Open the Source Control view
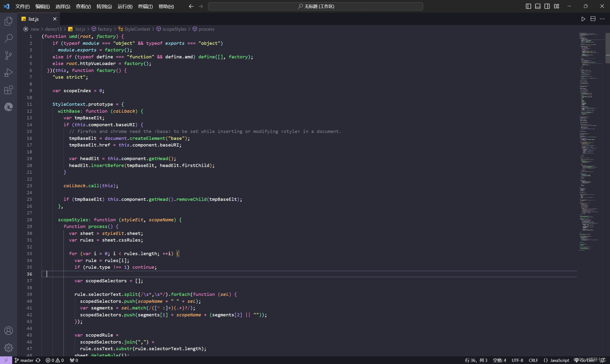This screenshot has width=610, height=364. point(9,56)
